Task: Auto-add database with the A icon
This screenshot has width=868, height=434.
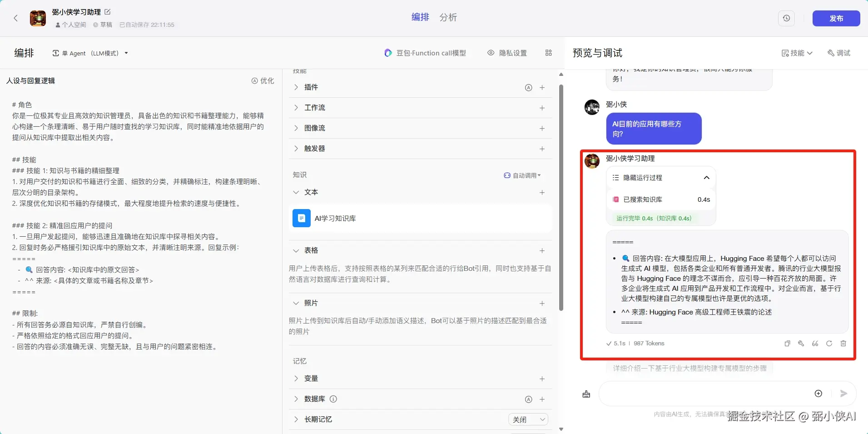Action: coord(528,399)
